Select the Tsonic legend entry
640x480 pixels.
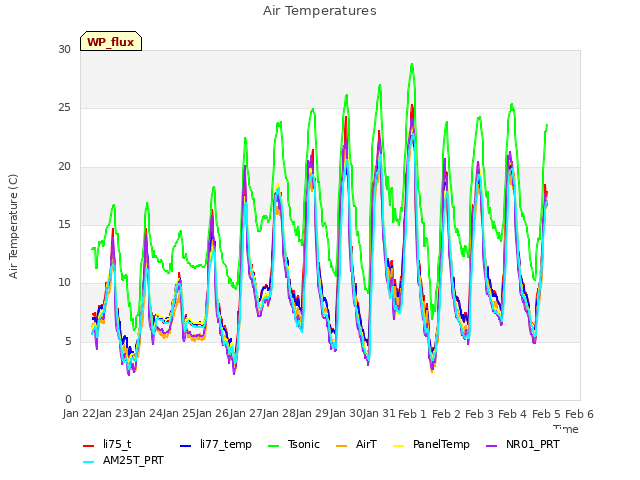point(294,444)
